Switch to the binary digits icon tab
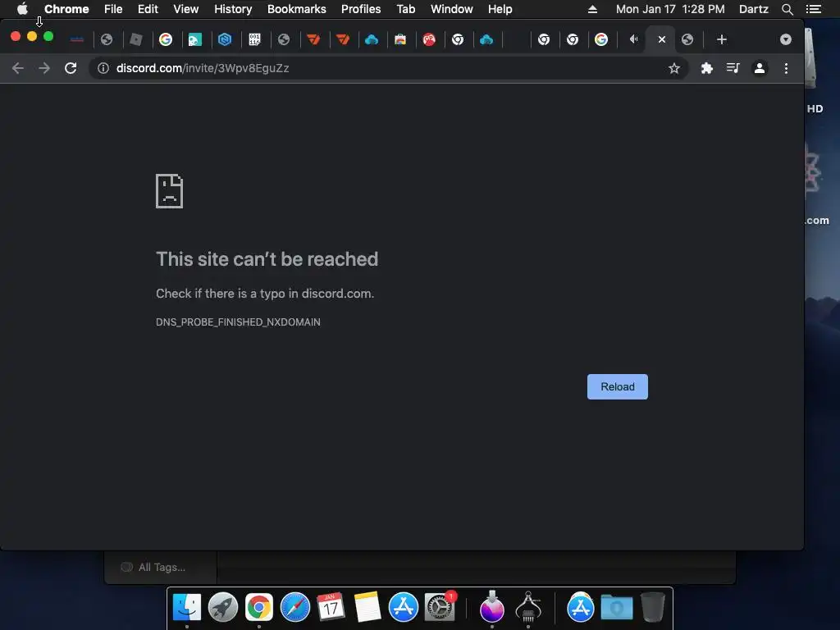Image resolution: width=840 pixels, height=630 pixels. tap(254, 39)
